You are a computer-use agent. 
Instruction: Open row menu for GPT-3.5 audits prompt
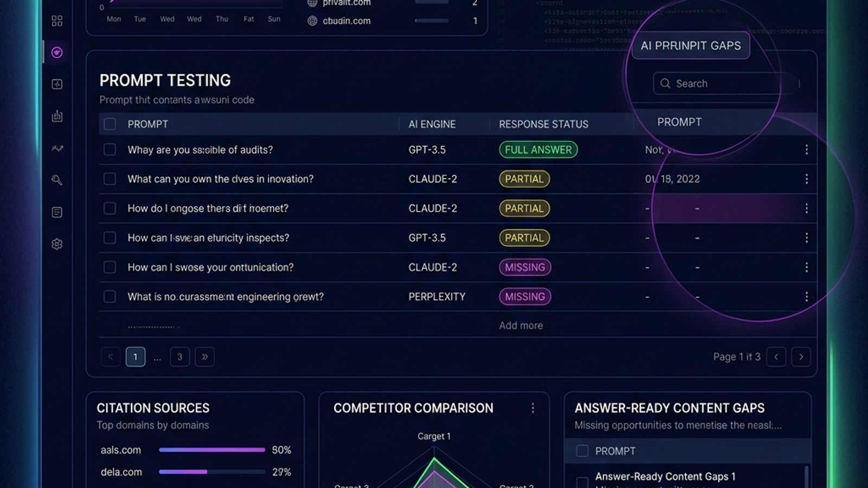point(807,150)
